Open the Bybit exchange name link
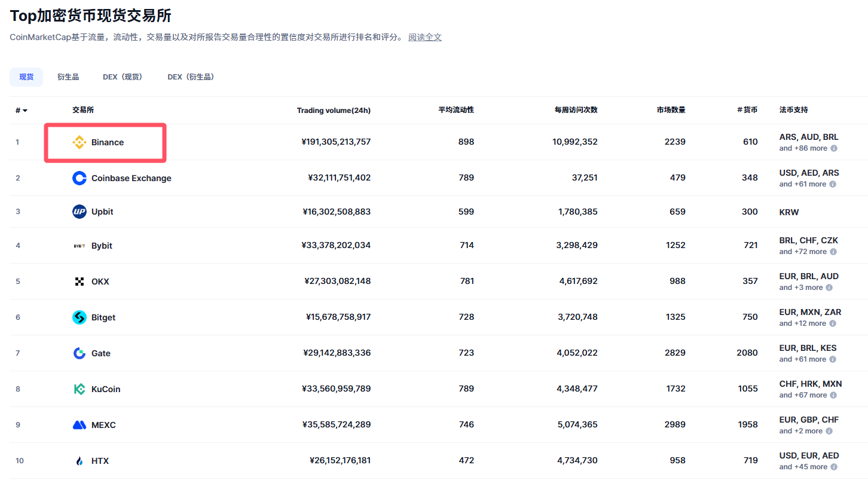 click(102, 245)
